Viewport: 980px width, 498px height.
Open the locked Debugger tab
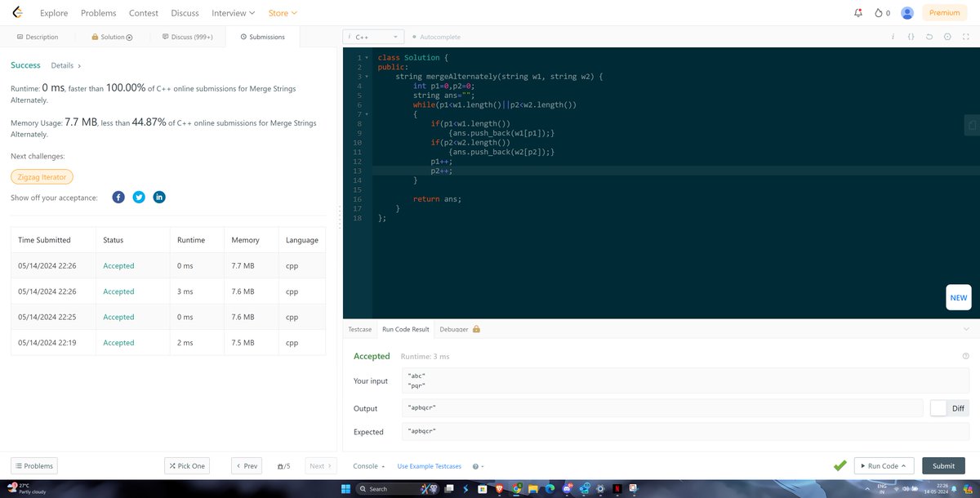pyautogui.click(x=460, y=329)
